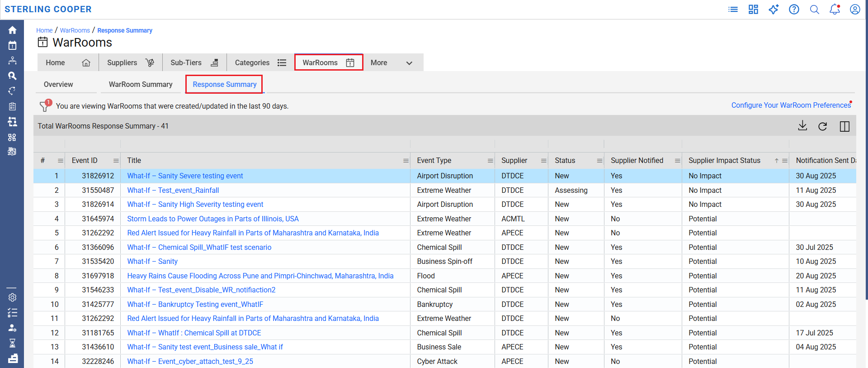This screenshot has height=368, width=868.
Task: Sort by the Event Type column header
Action: [x=434, y=160]
